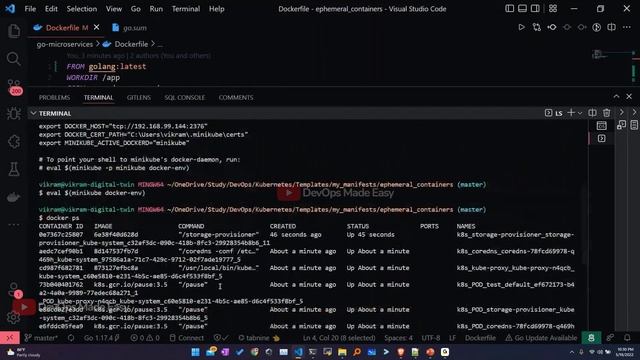Viewport: 640px width, 360px height.
Task: Switch to the PROBLEMS panel tab
Action: click(54, 97)
